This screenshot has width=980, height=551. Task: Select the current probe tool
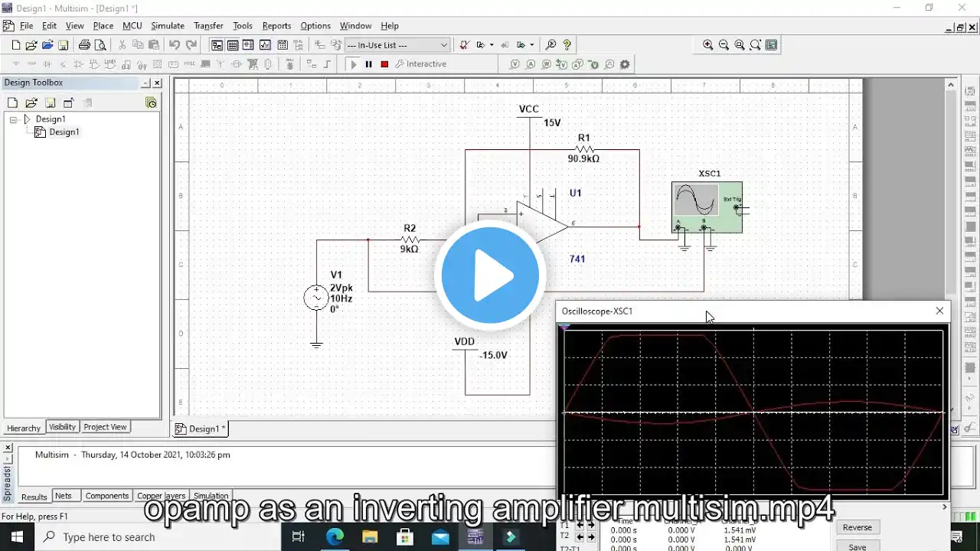[531, 64]
